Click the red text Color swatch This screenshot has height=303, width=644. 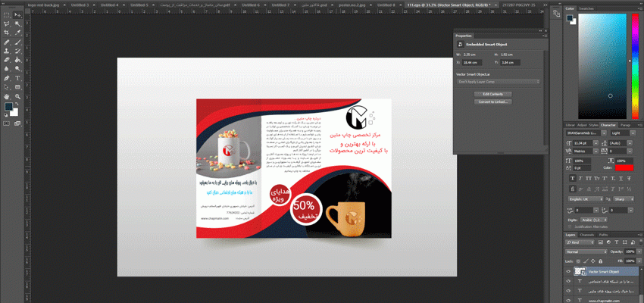click(x=624, y=167)
